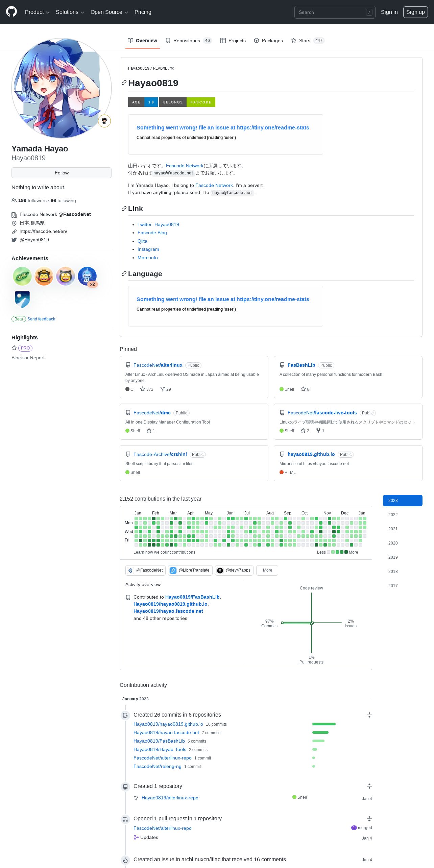Click the Pulls Shark achievement badge
Image resolution: width=434 pixels, height=868 pixels.
87,276
